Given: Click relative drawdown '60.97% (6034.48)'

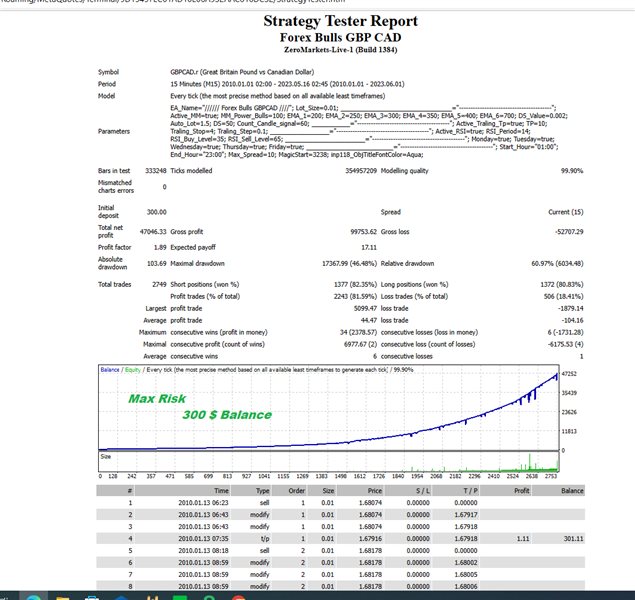Looking at the screenshot, I should pyautogui.click(x=557, y=264).
